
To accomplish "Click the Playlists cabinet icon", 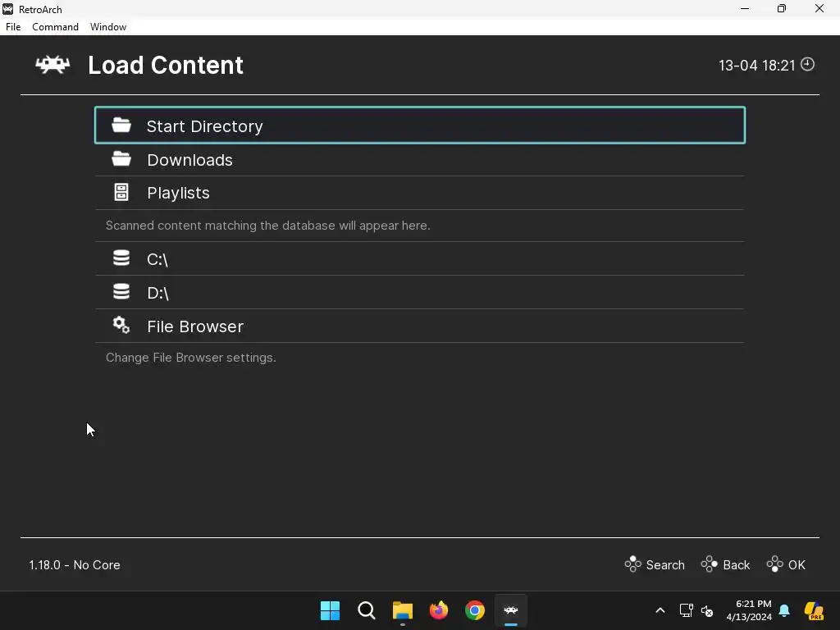I will click(x=121, y=192).
